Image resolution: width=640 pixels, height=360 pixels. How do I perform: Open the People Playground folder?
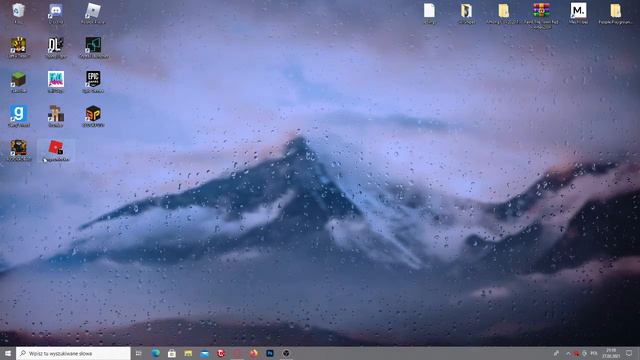tap(616, 11)
